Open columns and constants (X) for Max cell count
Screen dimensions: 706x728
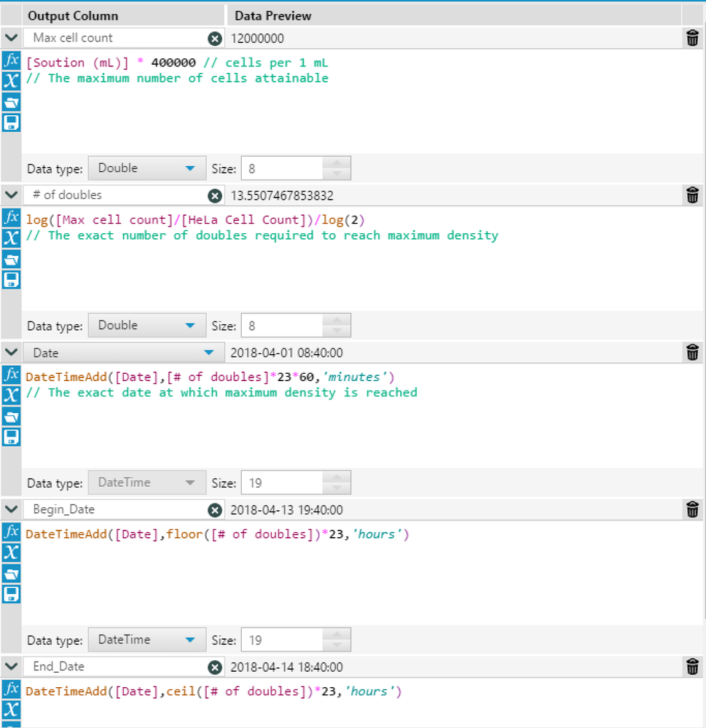click(x=11, y=81)
